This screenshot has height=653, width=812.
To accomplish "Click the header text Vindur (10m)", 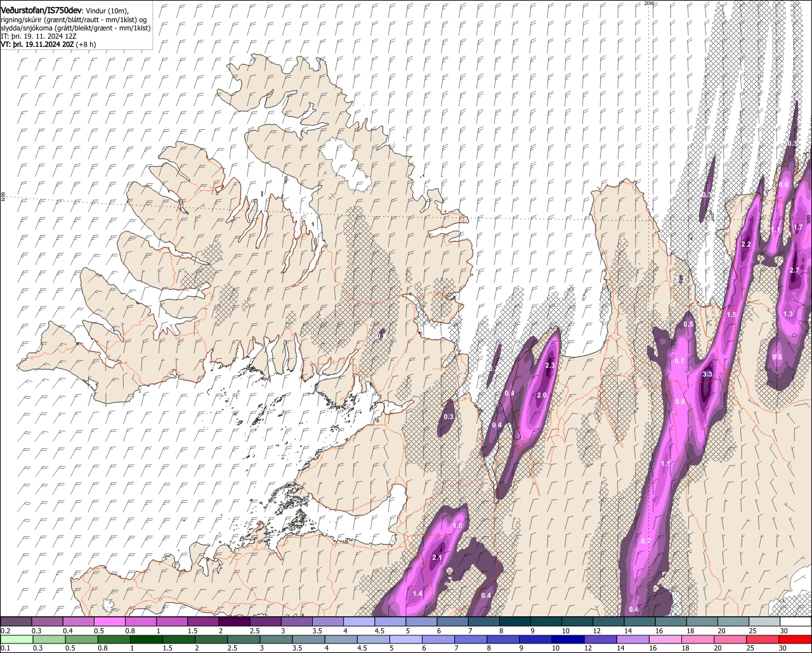I will click(x=107, y=11).
